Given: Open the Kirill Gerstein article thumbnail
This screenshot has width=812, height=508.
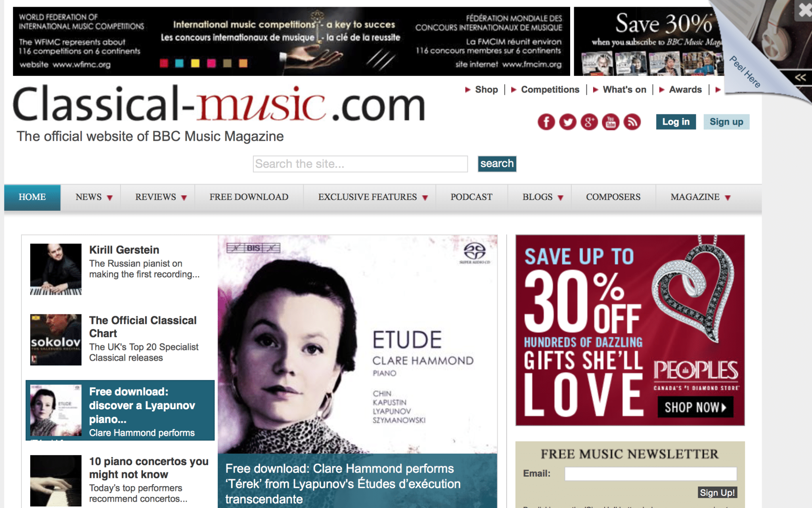Looking at the screenshot, I should click(x=56, y=269).
